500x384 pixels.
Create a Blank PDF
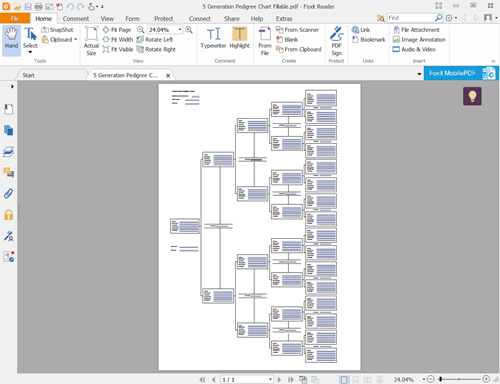pyautogui.click(x=287, y=39)
